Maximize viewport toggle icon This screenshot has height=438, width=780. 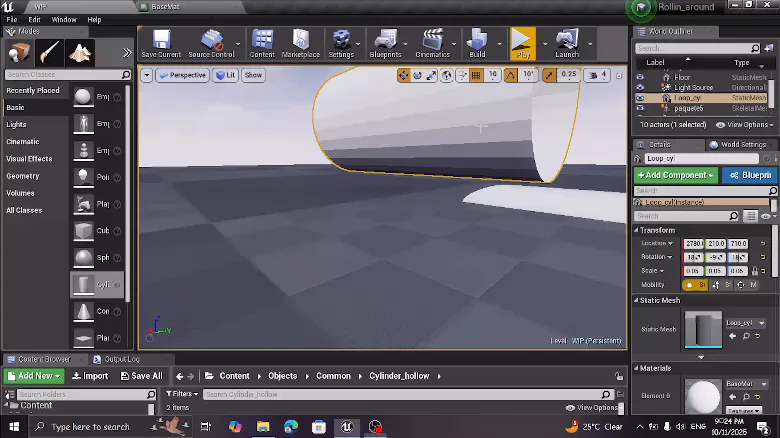(x=619, y=76)
